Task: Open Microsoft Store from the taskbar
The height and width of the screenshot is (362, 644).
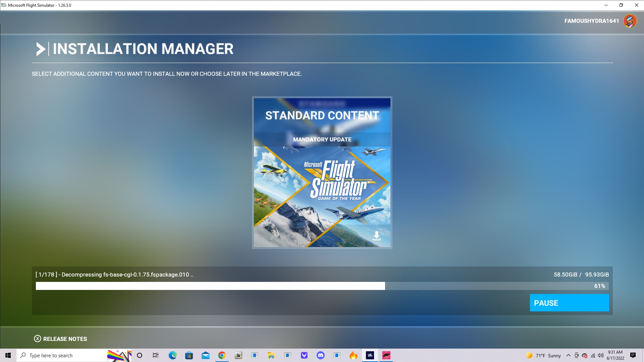Action: tap(189, 355)
